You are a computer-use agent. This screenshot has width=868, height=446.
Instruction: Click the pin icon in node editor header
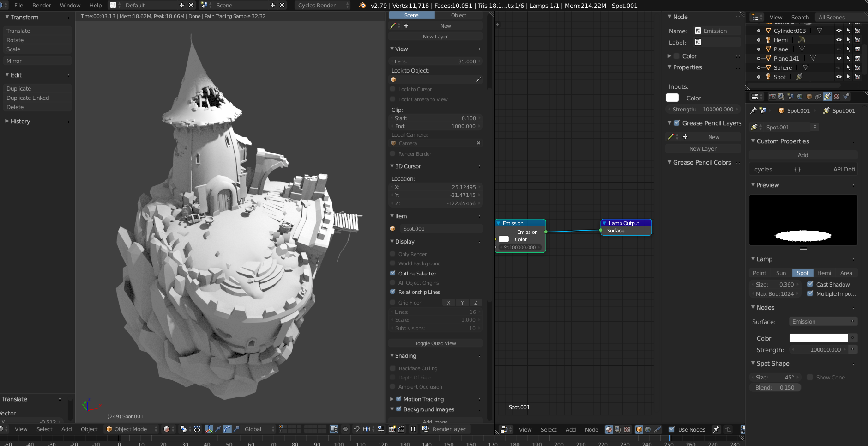[716, 429]
